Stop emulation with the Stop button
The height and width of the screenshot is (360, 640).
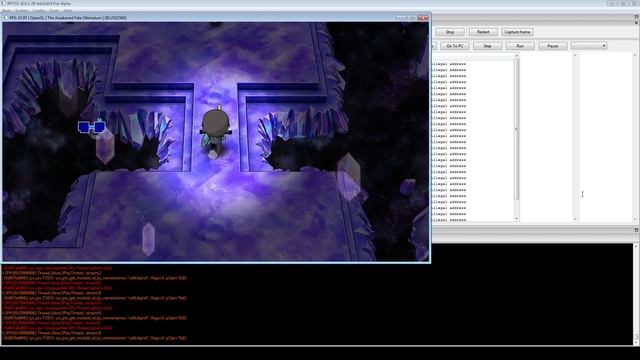coord(450,32)
